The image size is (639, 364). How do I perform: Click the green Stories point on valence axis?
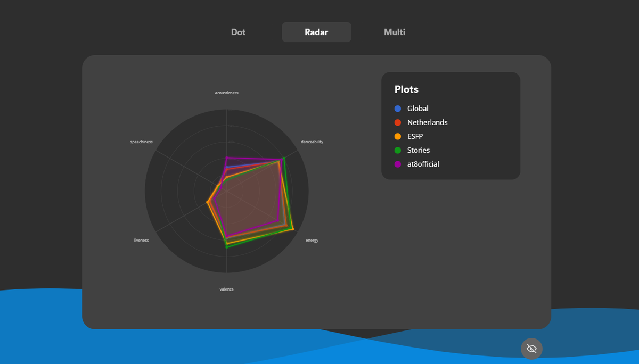click(x=227, y=246)
